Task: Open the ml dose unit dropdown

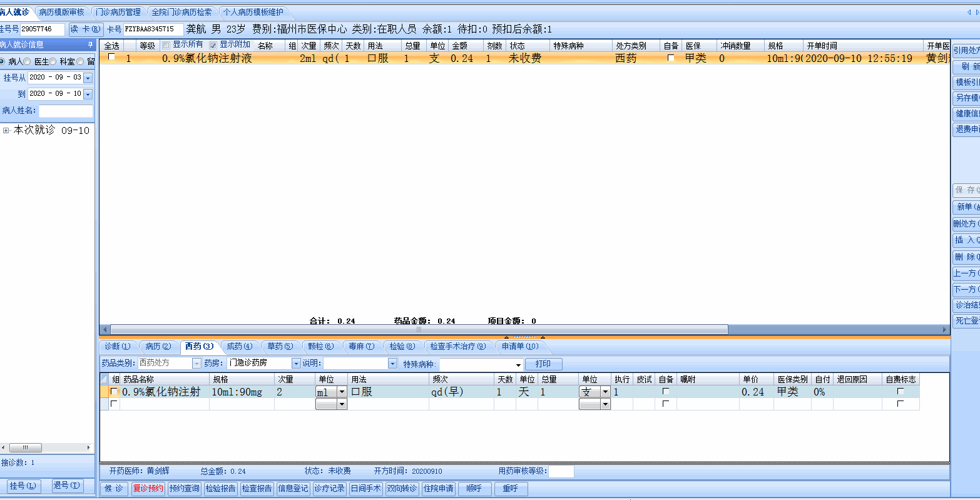Action: tap(342, 392)
